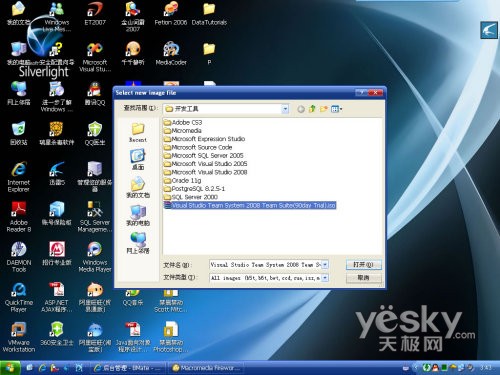
Task: Select the Oracle 11g folder
Action: (183, 180)
